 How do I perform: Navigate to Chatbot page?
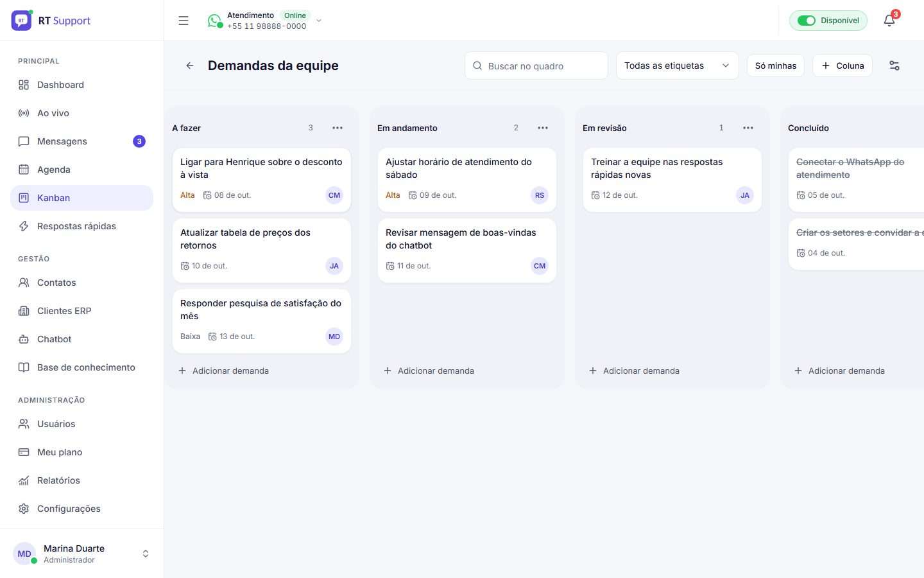(82, 339)
